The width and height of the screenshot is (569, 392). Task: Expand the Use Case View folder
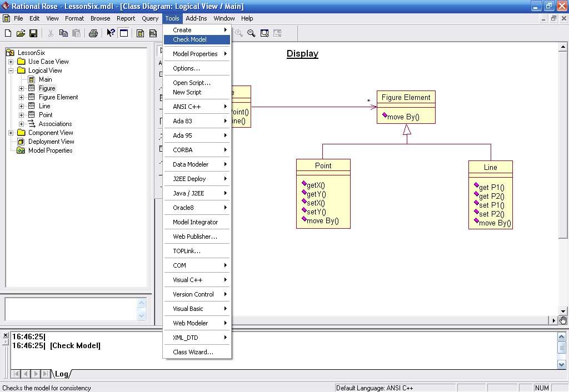click(x=11, y=62)
